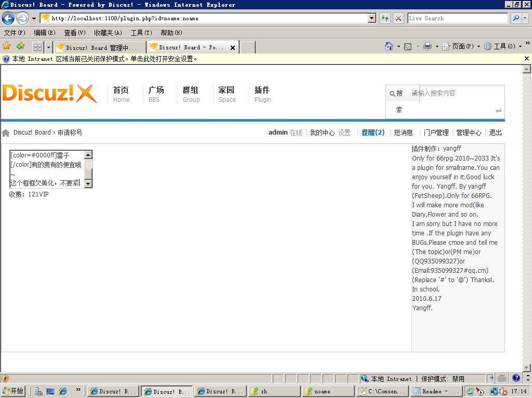Open the Windows 开始 Start button

(13, 391)
